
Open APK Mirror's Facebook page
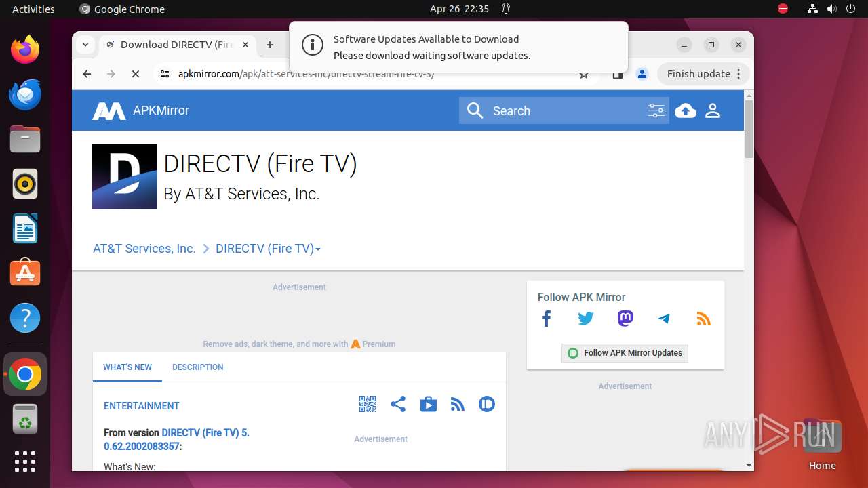[547, 319]
